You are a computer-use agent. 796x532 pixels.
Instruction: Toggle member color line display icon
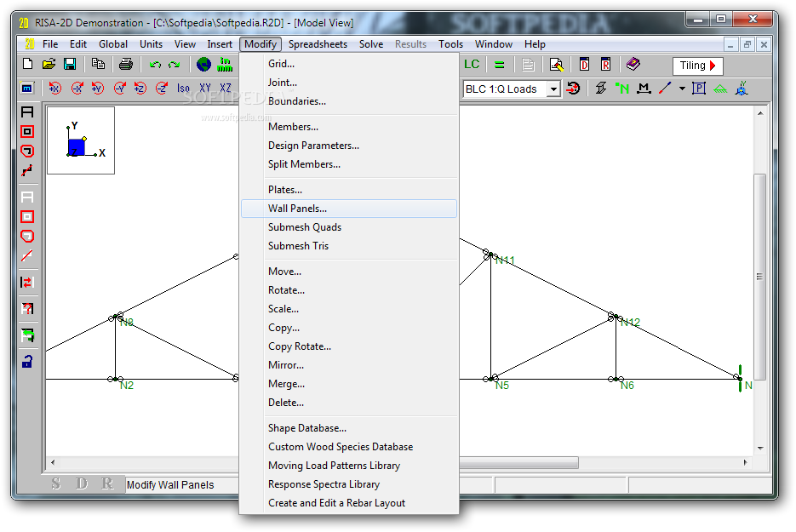point(665,89)
